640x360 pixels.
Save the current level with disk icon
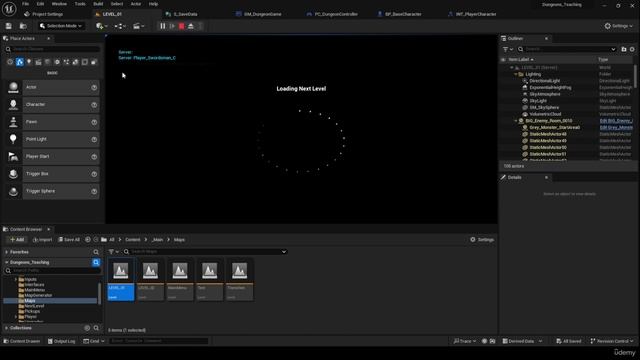click(x=9, y=26)
